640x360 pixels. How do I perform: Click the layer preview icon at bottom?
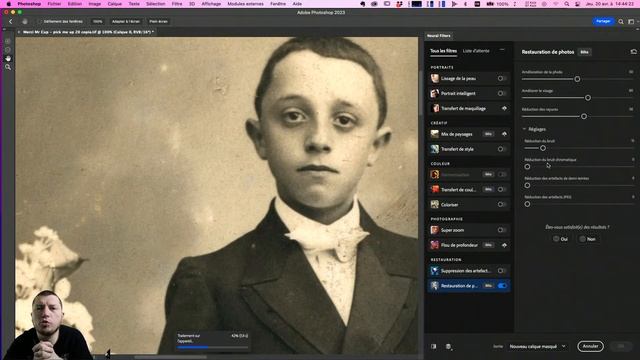coord(449,347)
